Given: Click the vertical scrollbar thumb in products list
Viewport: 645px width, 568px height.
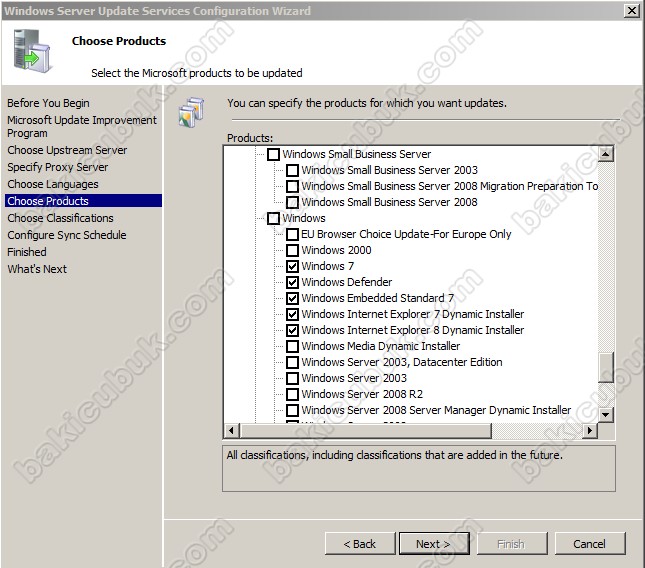Looking at the screenshot, I should pyautogui.click(x=606, y=367).
